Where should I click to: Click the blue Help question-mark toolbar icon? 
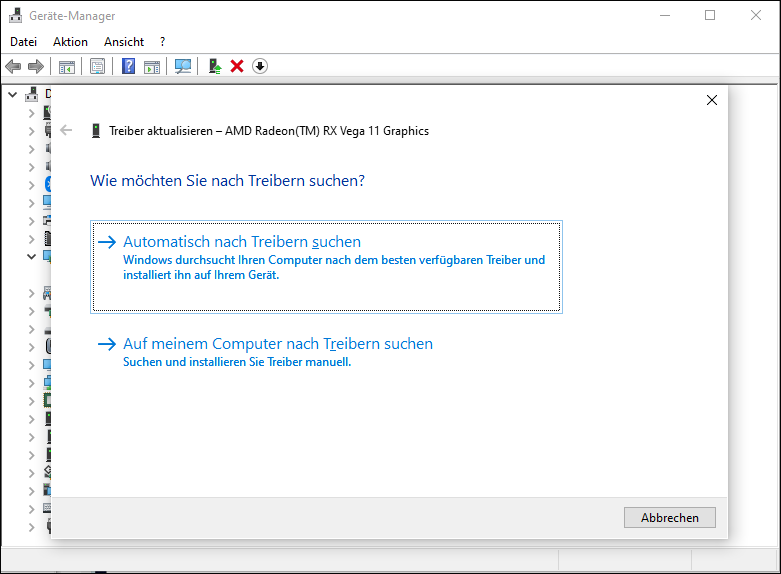pyautogui.click(x=129, y=66)
